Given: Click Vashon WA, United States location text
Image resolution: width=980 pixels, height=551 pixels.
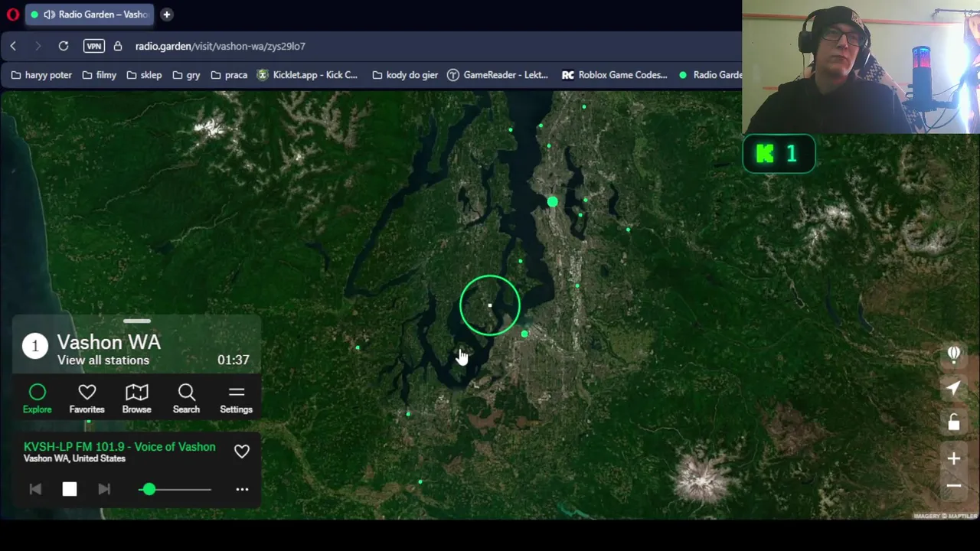Looking at the screenshot, I should click(74, 458).
